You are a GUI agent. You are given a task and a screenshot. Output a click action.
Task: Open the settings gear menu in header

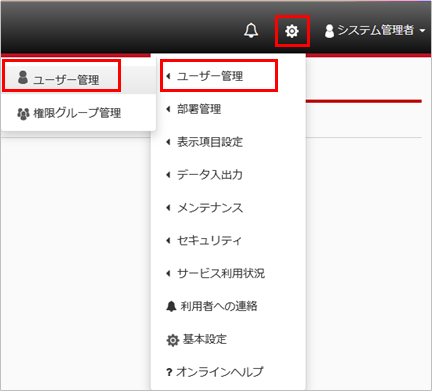pyautogui.click(x=292, y=31)
